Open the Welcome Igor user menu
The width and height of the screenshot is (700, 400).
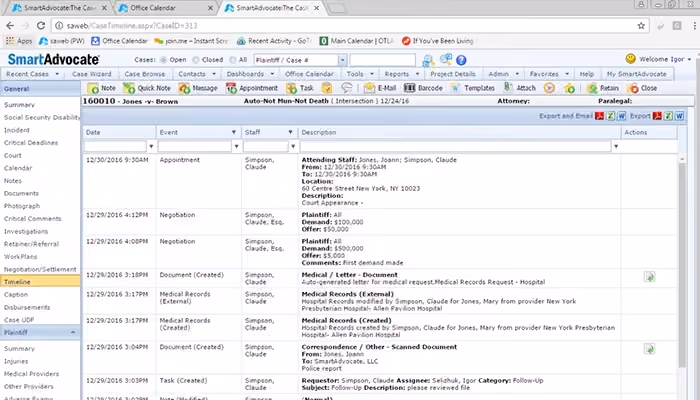(658, 59)
